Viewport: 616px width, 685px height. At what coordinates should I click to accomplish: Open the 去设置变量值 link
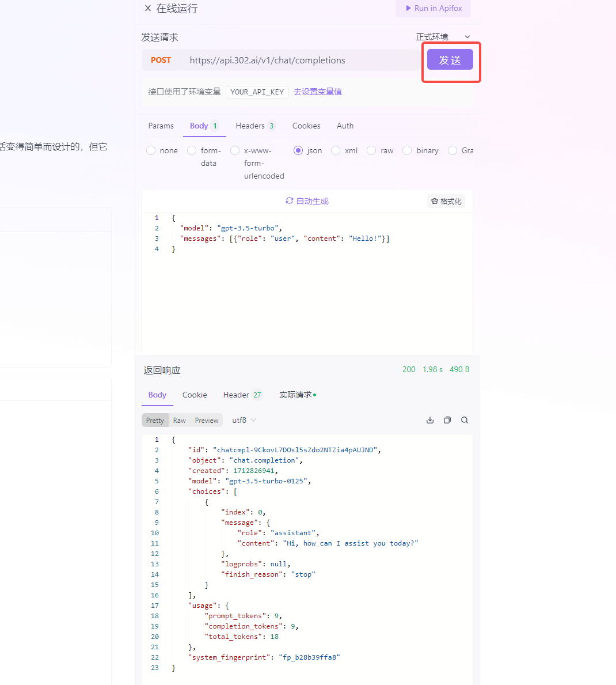pos(317,92)
